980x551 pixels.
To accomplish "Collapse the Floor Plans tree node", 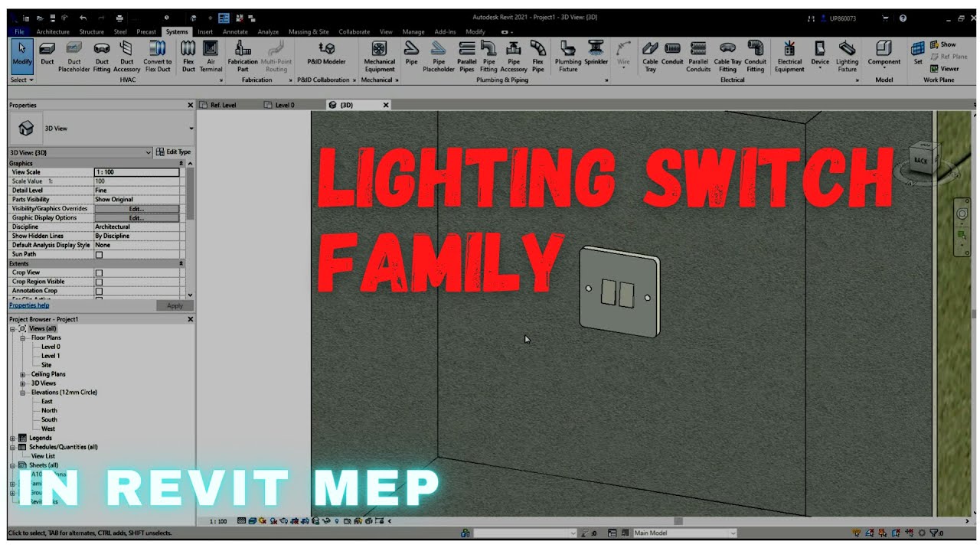I will (x=23, y=337).
